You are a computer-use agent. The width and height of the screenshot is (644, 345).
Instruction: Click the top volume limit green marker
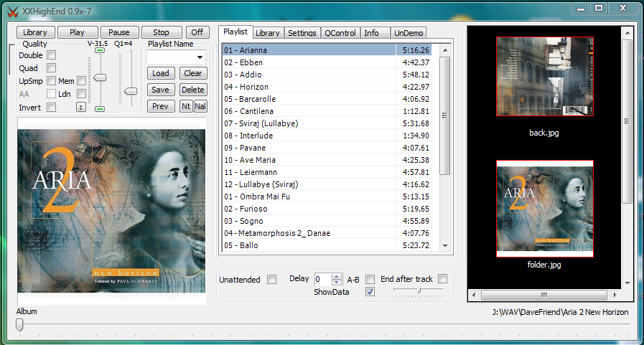point(100,50)
